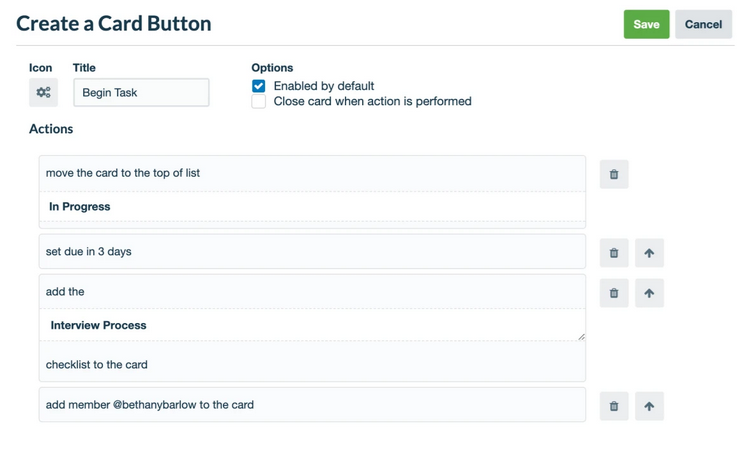Select the add member @bethanybarlow row
This screenshot has width=737, height=450.
[x=312, y=404]
